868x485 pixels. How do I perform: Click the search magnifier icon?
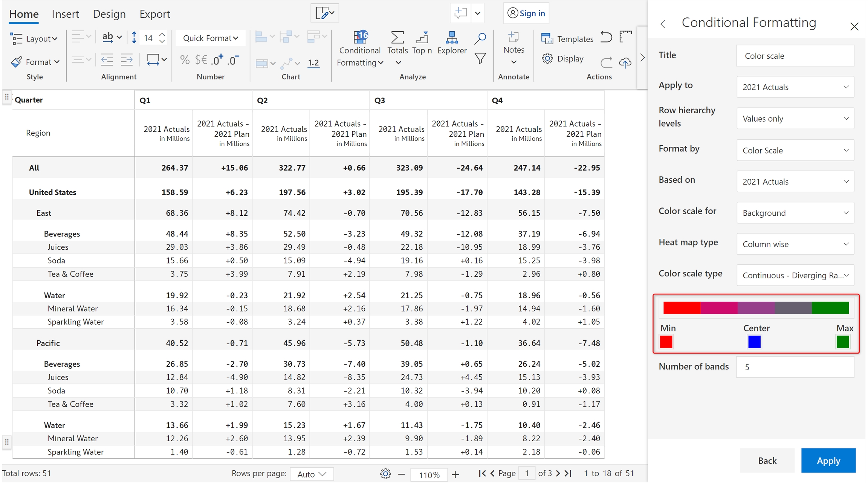coord(480,38)
